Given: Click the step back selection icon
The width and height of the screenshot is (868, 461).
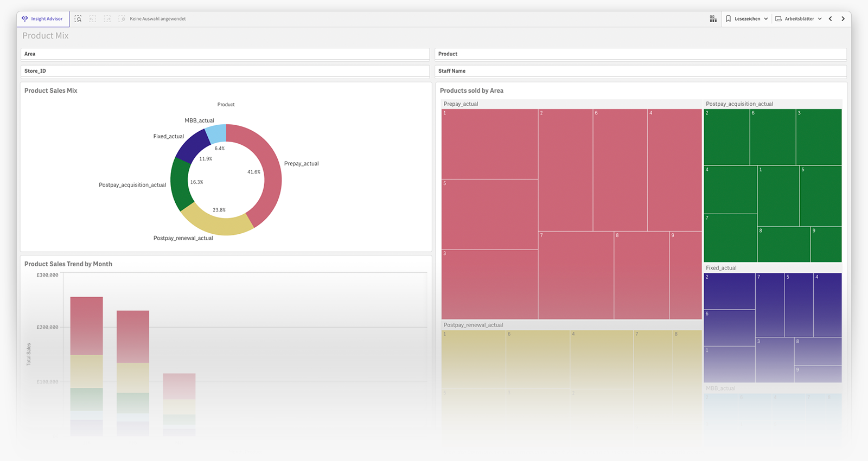Looking at the screenshot, I should tap(93, 19).
